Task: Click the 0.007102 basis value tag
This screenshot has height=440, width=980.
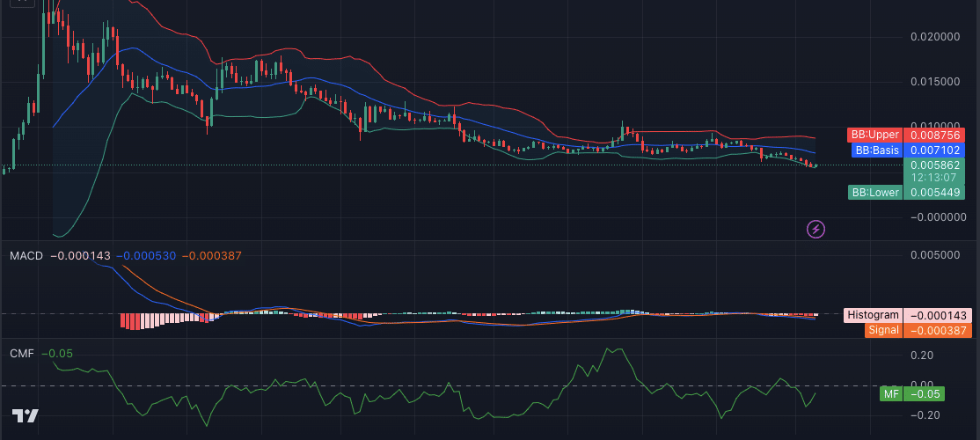Action: [934, 150]
